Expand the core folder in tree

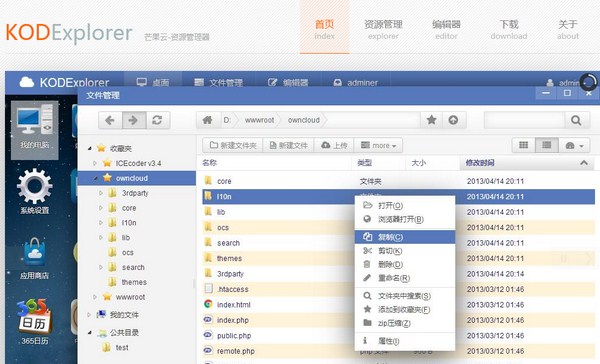[x=101, y=208]
